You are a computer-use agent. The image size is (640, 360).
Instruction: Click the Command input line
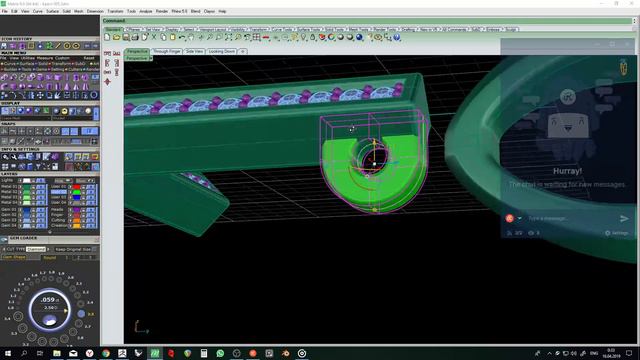367,20
